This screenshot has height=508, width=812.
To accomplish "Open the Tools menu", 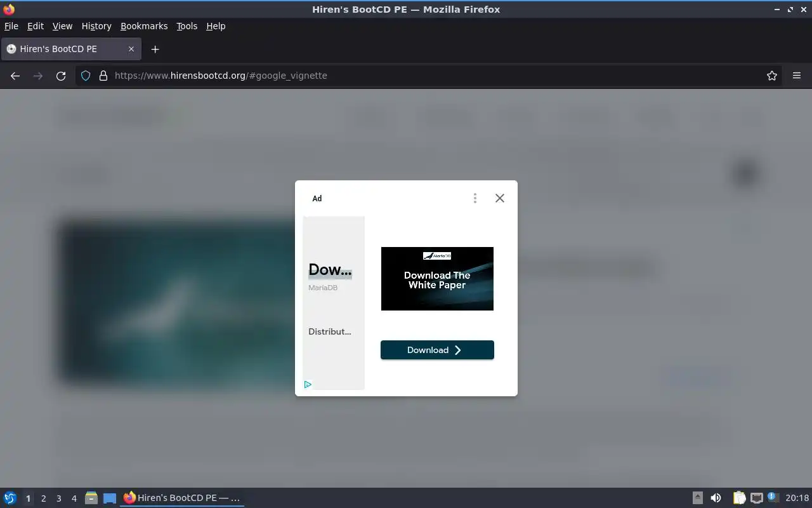I will coord(187,26).
